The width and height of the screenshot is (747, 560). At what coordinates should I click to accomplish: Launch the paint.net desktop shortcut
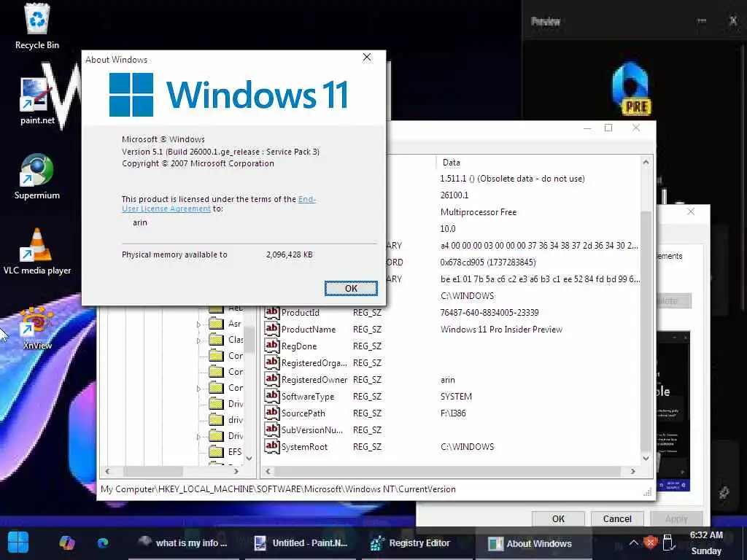36,101
